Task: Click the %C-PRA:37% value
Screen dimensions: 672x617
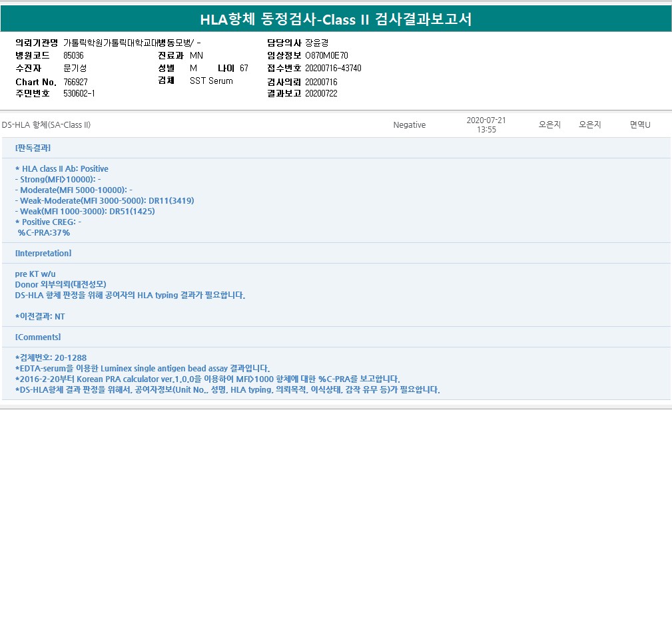Action: coord(44,232)
